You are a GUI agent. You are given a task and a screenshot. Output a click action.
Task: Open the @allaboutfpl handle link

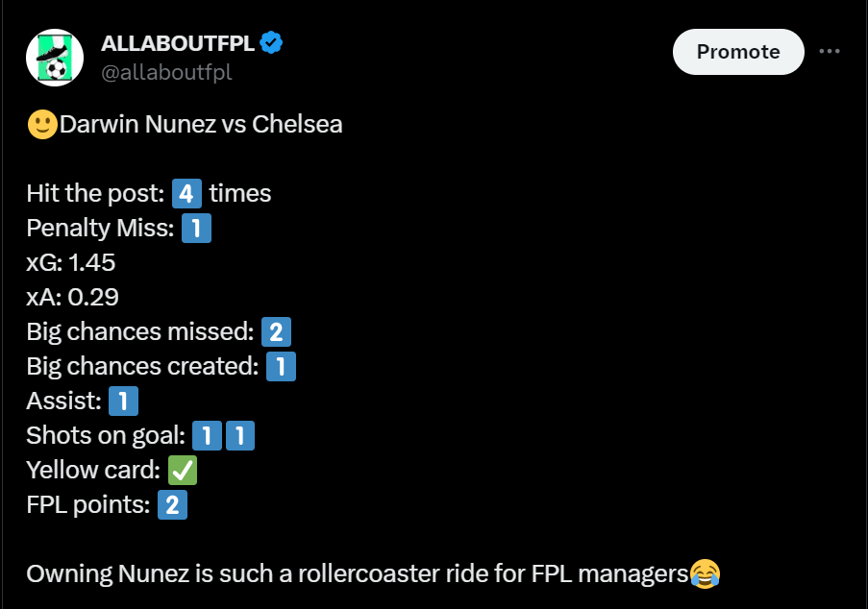[x=166, y=72]
